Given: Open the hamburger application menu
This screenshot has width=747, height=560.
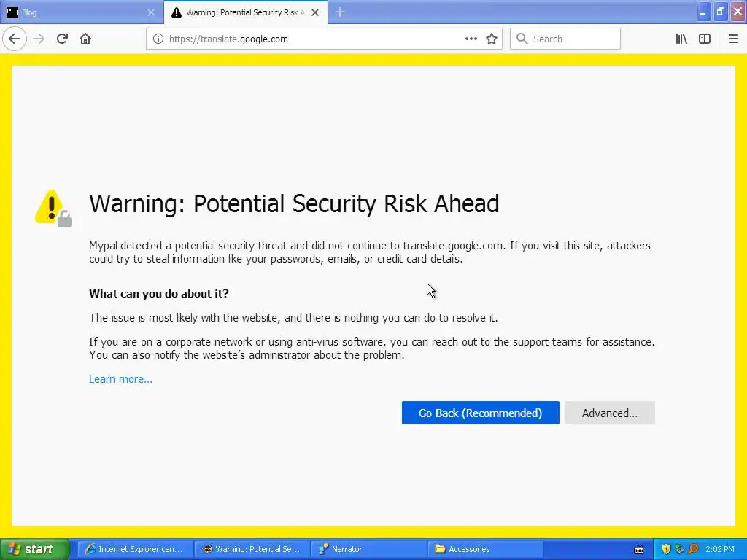Looking at the screenshot, I should [x=733, y=39].
